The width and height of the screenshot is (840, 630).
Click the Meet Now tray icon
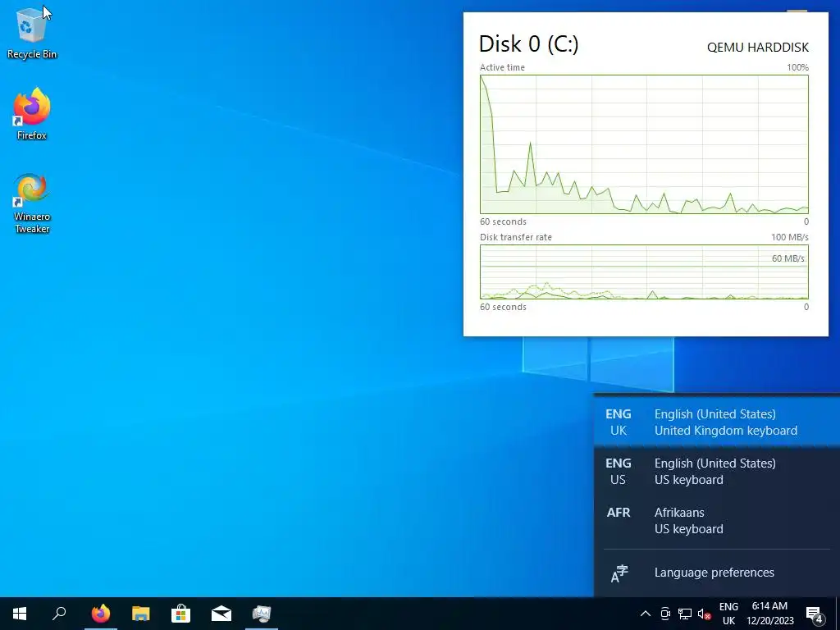[x=665, y=614]
